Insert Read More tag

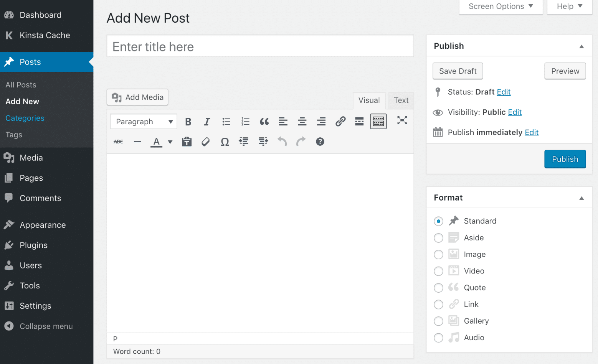[x=359, y=122]
